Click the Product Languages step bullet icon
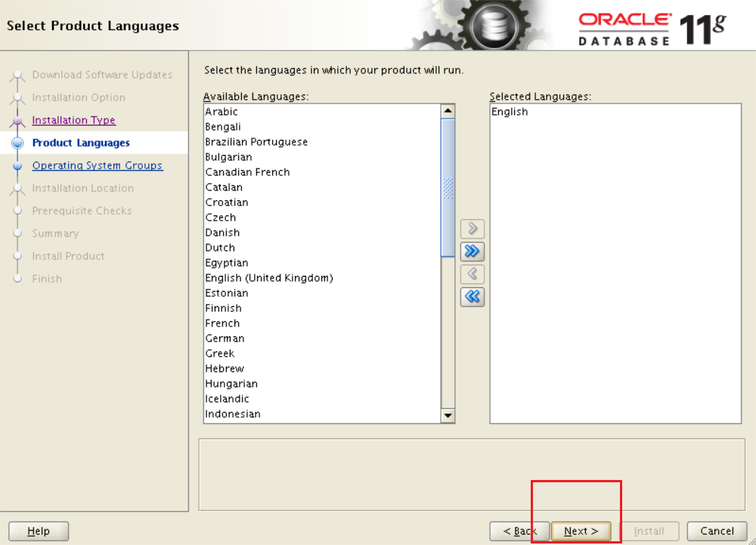This screenshot has height=545, width=756. [x=17, y=143]
